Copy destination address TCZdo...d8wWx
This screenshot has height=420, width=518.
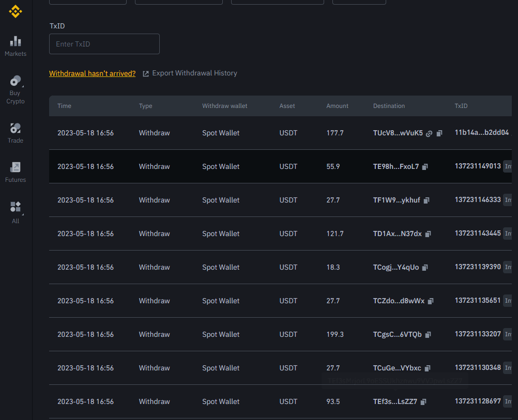click(431, 301)
